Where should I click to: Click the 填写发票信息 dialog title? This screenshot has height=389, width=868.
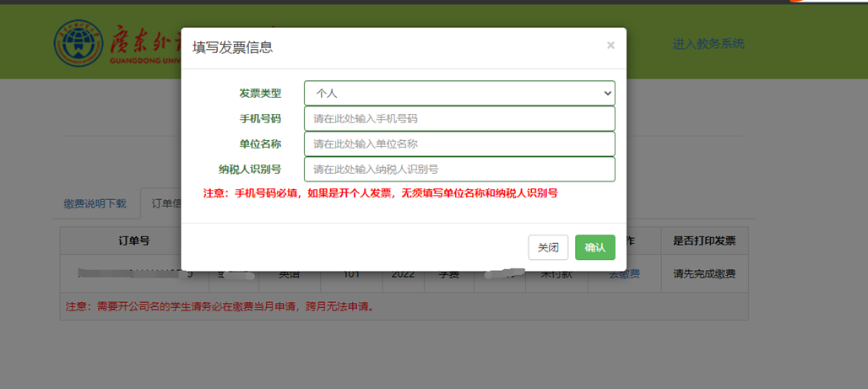coord(232,47)
